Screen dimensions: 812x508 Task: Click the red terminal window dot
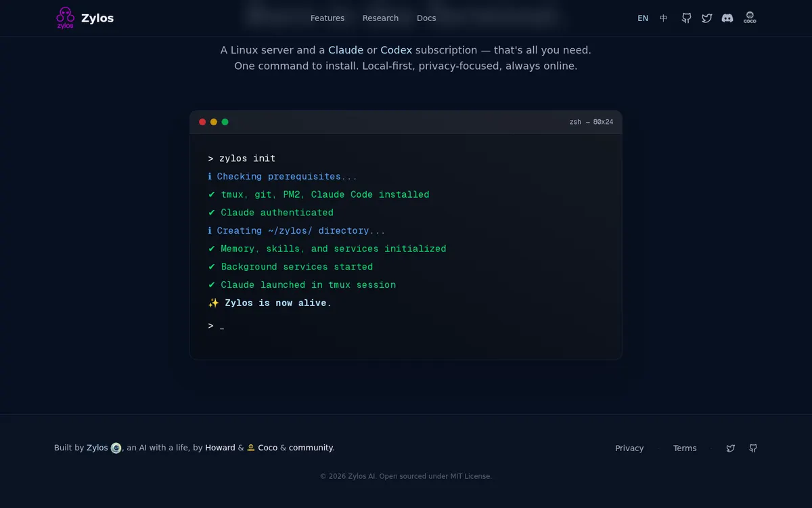click(202, 122)
